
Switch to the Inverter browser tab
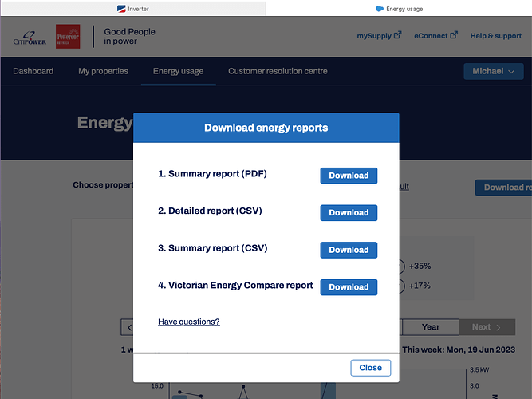pos(133,9)
